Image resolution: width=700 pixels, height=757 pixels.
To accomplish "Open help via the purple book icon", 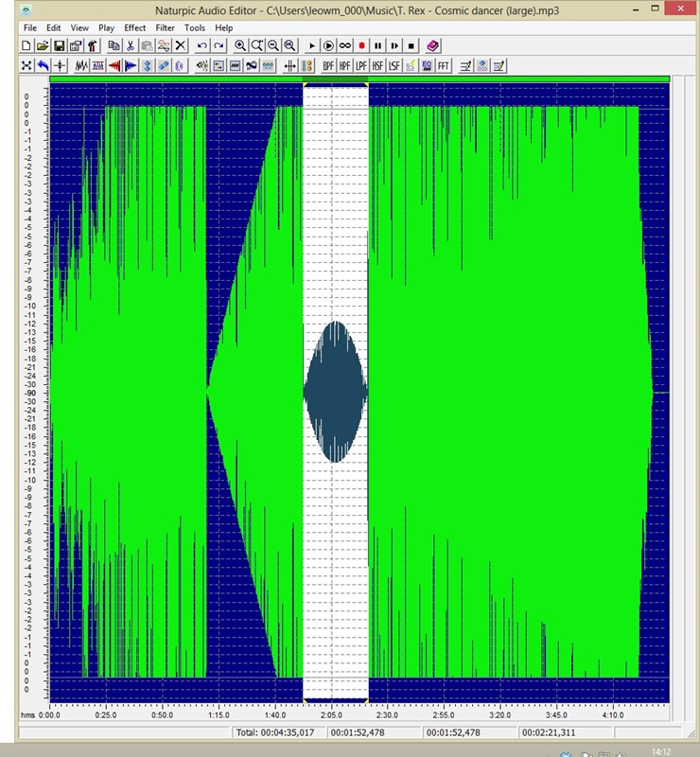I will [433, 45].
